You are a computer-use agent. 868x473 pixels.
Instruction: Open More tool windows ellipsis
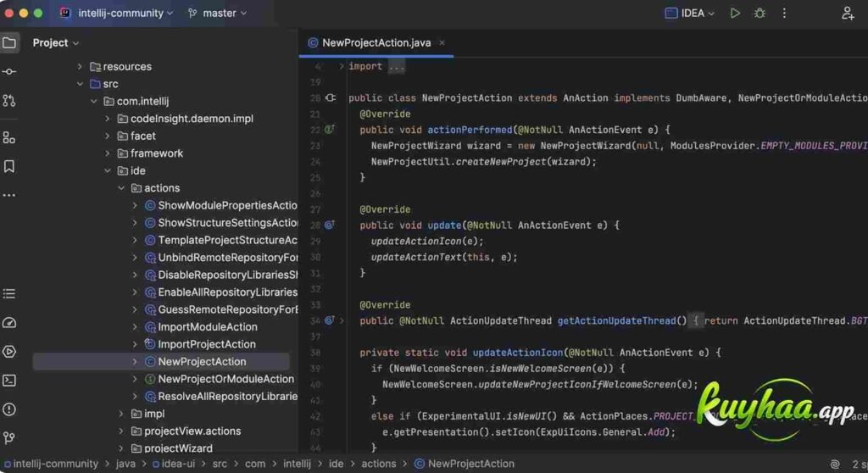9,195
